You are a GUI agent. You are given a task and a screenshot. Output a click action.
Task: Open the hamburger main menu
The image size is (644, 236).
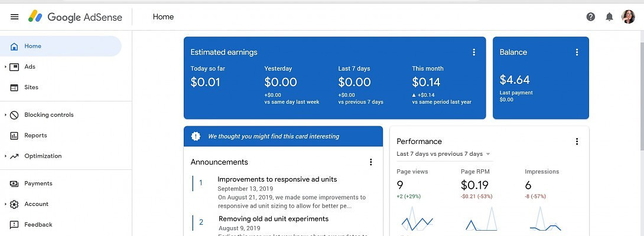tap(14, 17)
